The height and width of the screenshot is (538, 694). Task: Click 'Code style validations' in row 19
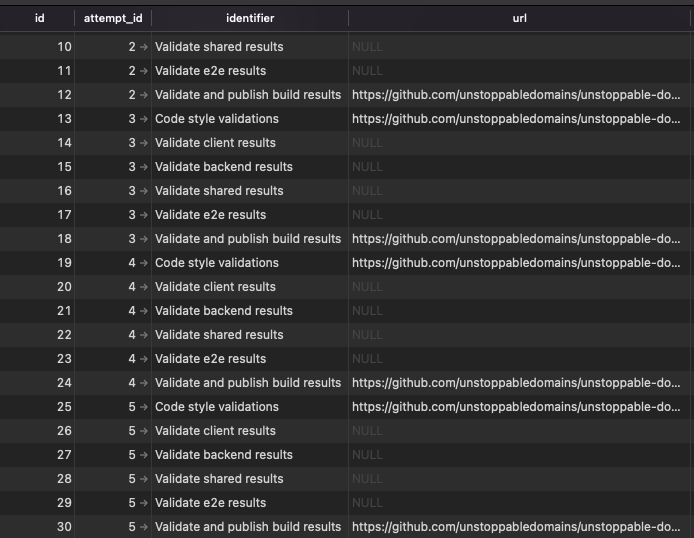coord(216,263)
